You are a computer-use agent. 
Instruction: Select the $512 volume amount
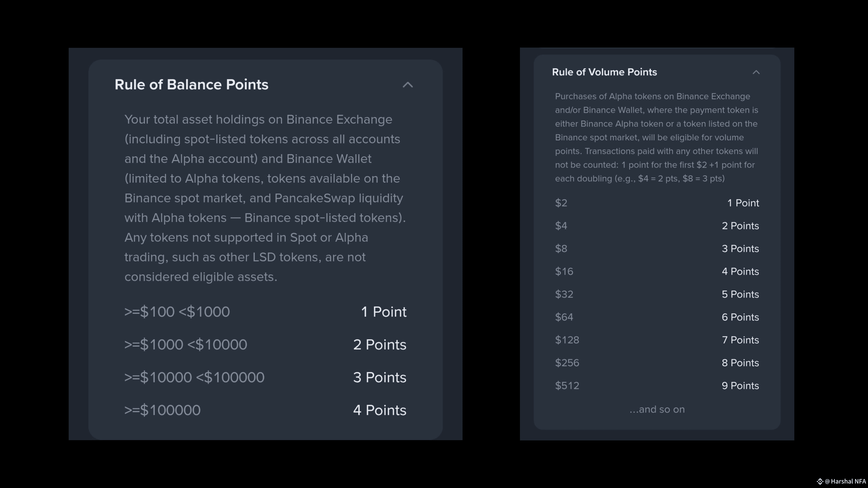point(567,386)
